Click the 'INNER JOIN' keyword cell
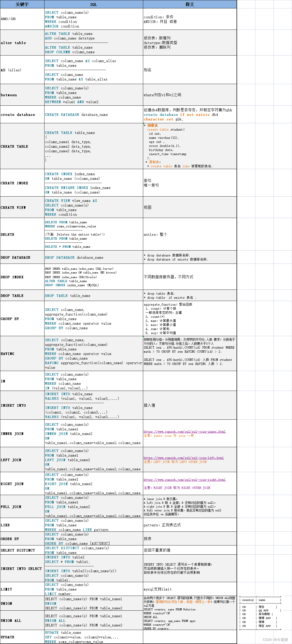 click(22, 433)
